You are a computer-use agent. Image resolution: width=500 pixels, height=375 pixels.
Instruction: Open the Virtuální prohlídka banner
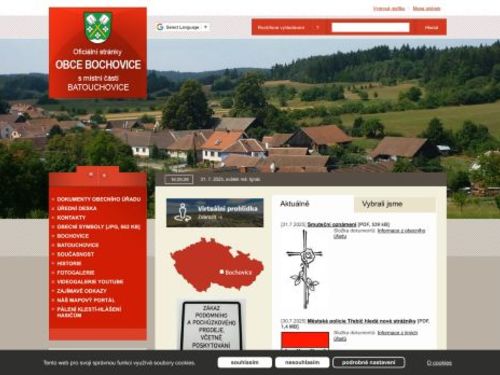coord(215,213)
